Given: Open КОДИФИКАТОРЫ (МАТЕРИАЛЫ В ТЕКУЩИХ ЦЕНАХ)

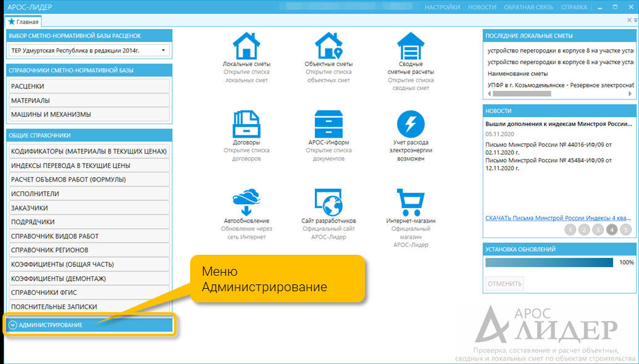Looking at the screenshot, I should tap(89, 151).
